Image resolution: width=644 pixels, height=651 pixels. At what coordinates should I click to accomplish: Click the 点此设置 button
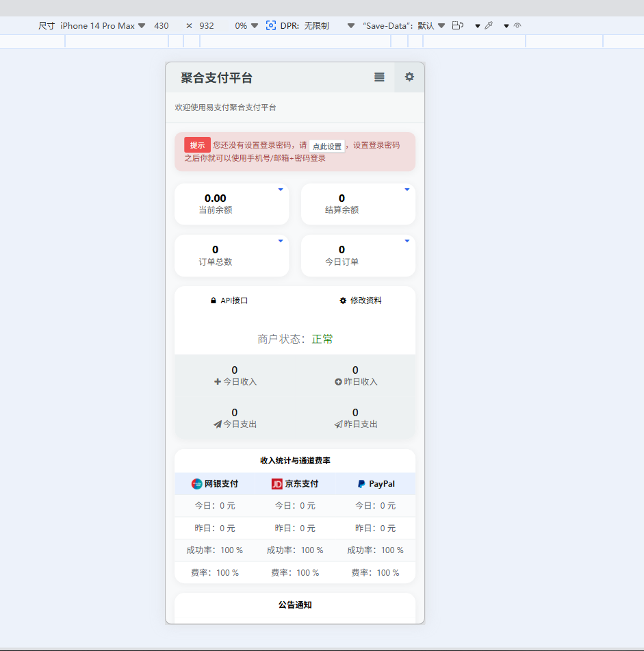coord(327,146)
